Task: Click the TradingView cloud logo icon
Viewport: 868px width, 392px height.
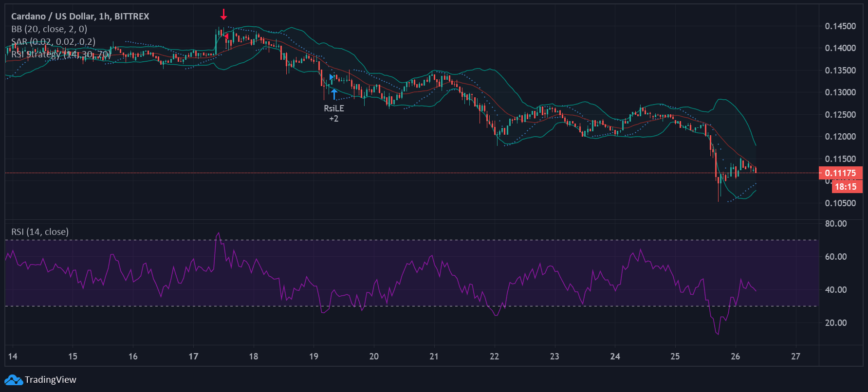Action: 14,380
